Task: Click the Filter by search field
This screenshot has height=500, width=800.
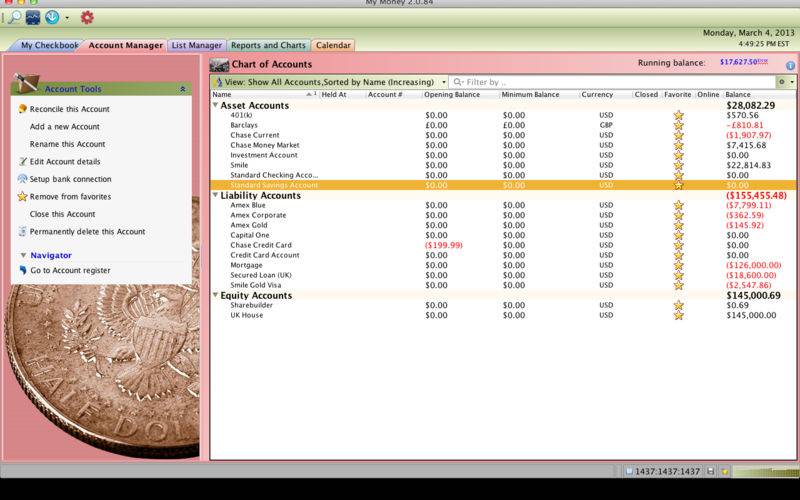Action: coord(612,82)
